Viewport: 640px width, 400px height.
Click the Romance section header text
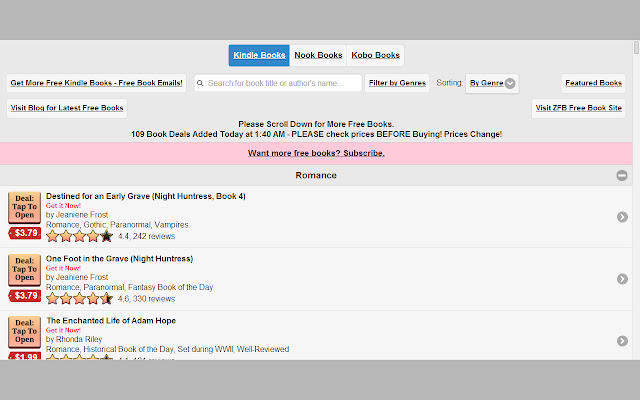316,176
